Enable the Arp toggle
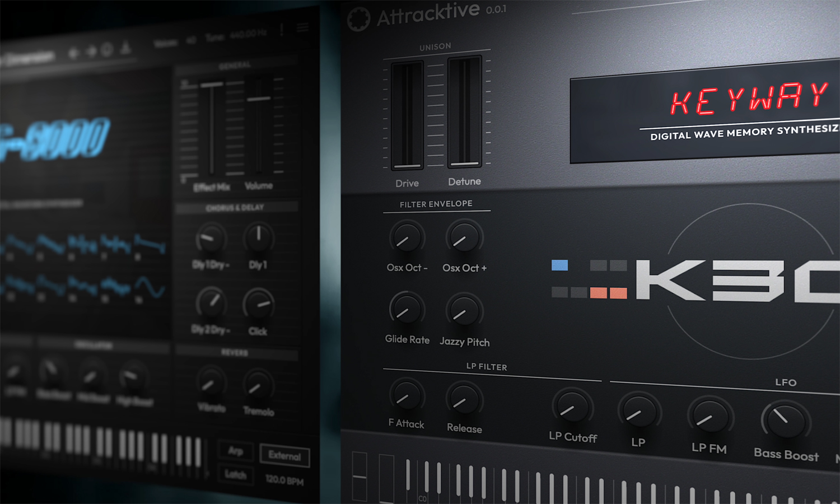Screen dimensions: 840x504 pyautogui.click(x=236, y=451)
